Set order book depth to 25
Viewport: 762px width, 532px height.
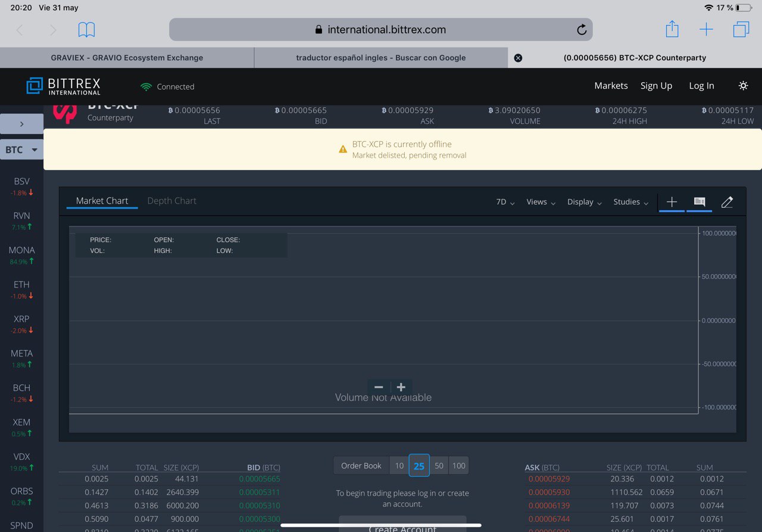tap(419, 466)
